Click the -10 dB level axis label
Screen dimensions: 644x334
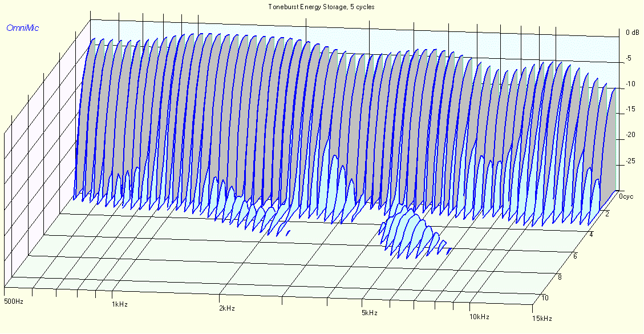pos(630,83)
